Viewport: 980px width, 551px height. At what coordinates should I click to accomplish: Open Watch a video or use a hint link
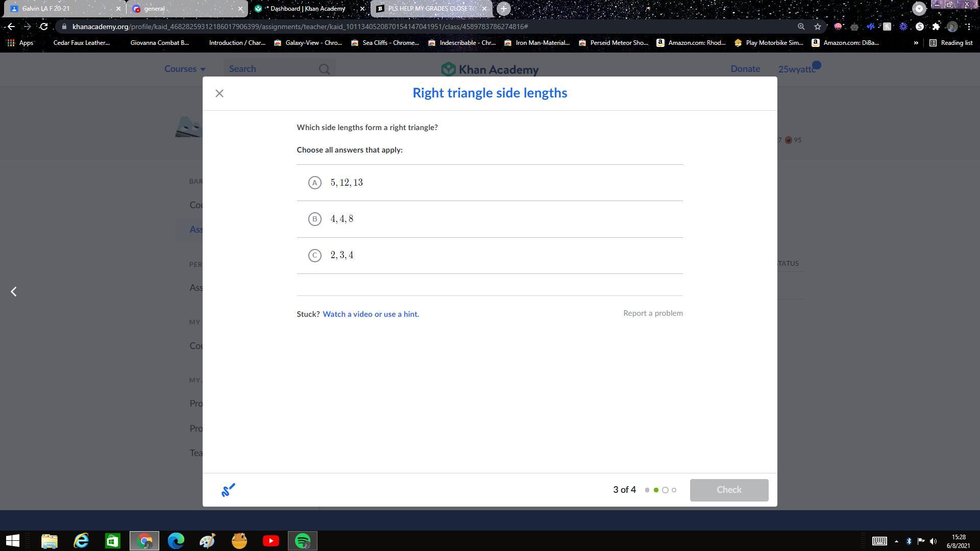point(371,314)
